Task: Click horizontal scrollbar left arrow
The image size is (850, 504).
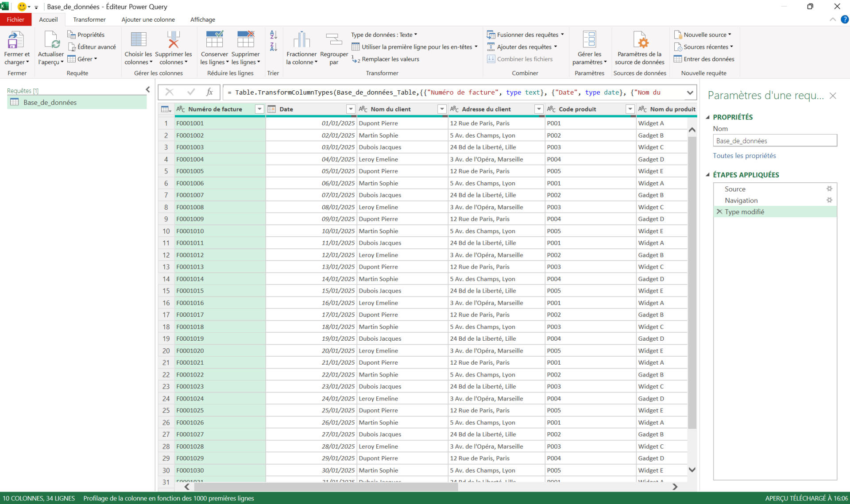Action: 187,487
